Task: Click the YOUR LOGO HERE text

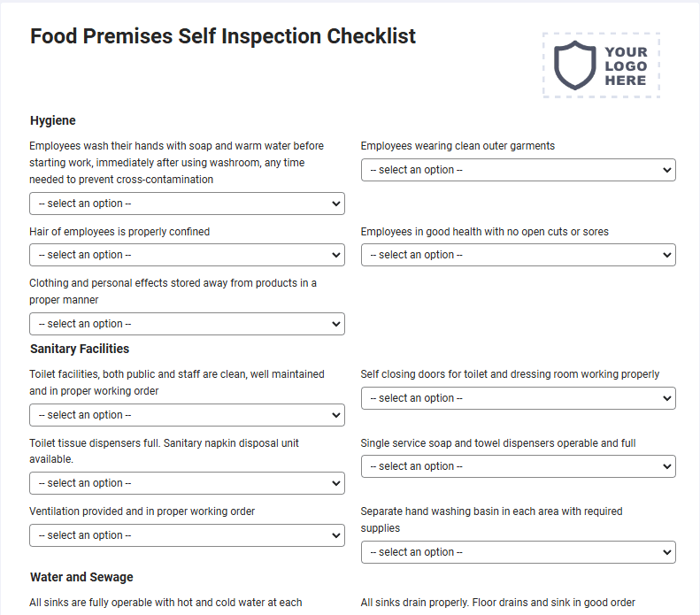Action: tap(626, 66)
